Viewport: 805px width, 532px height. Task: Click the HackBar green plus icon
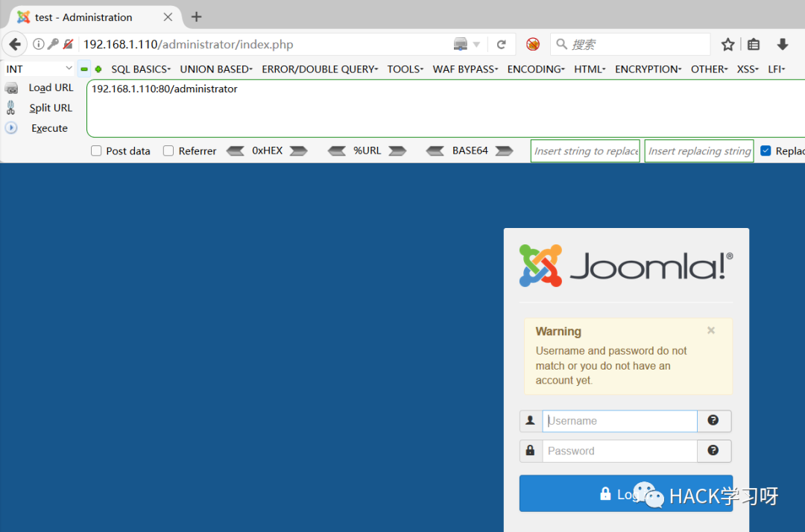click(x=98, y=69)
